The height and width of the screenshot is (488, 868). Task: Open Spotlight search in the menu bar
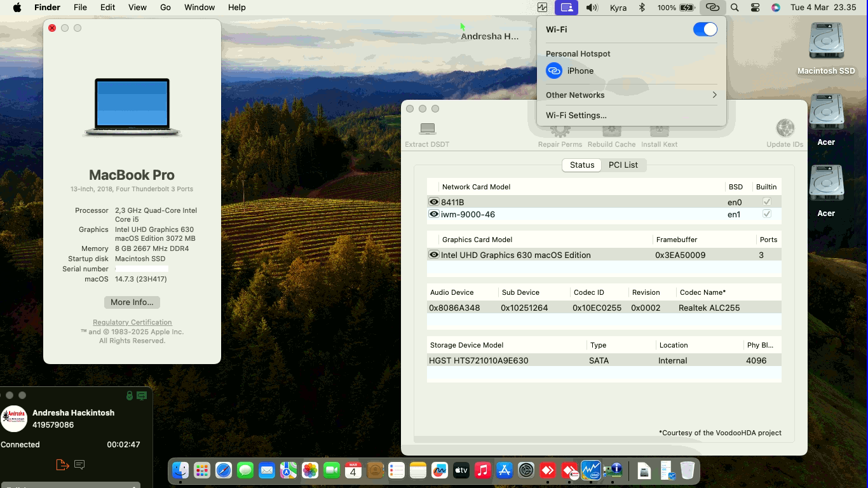734,8
